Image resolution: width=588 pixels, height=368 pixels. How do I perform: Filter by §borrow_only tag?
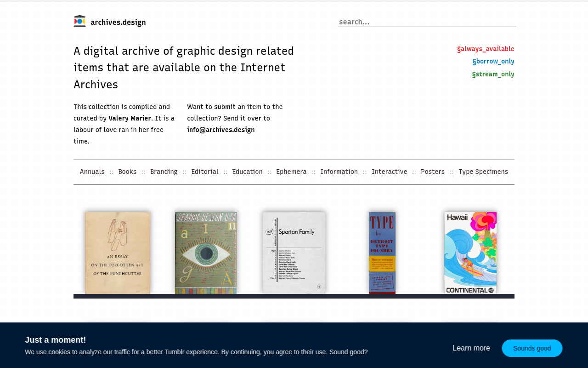[493, 61]
